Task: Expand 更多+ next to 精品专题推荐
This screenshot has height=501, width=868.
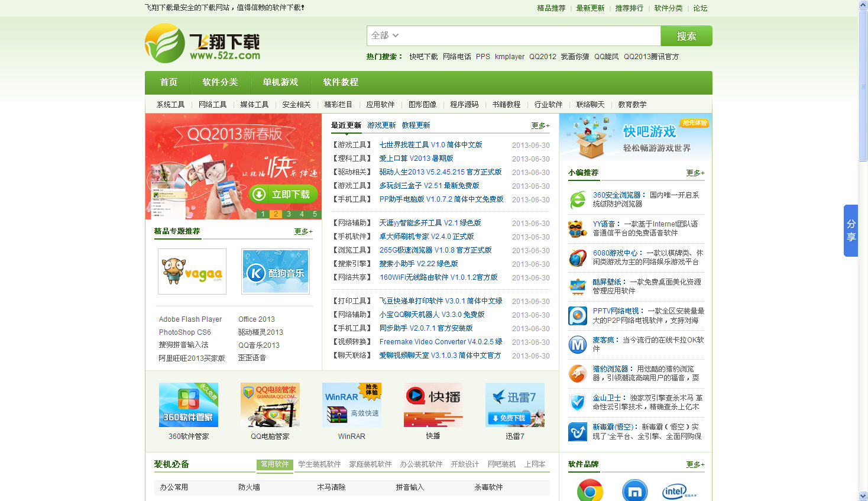Action: click(303, 231)
